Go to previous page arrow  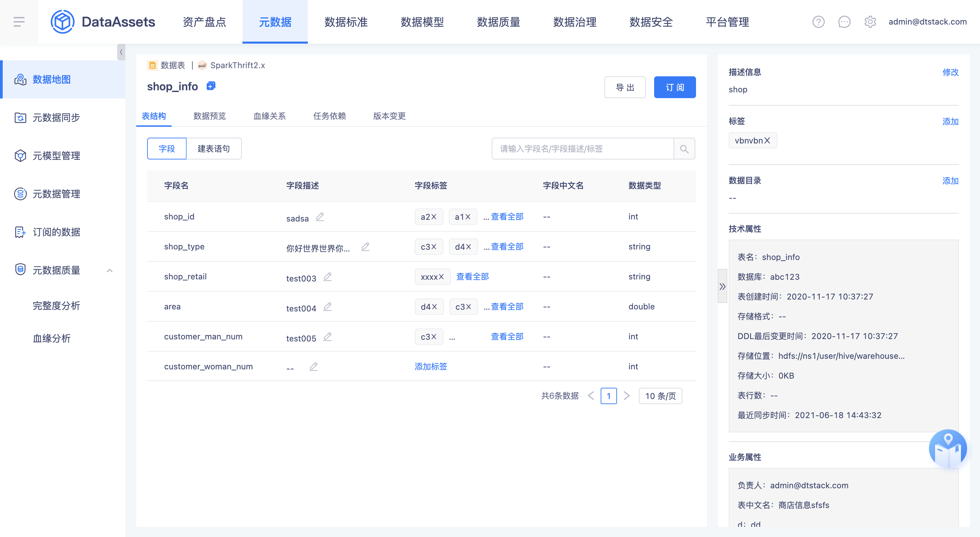point(591,396)
